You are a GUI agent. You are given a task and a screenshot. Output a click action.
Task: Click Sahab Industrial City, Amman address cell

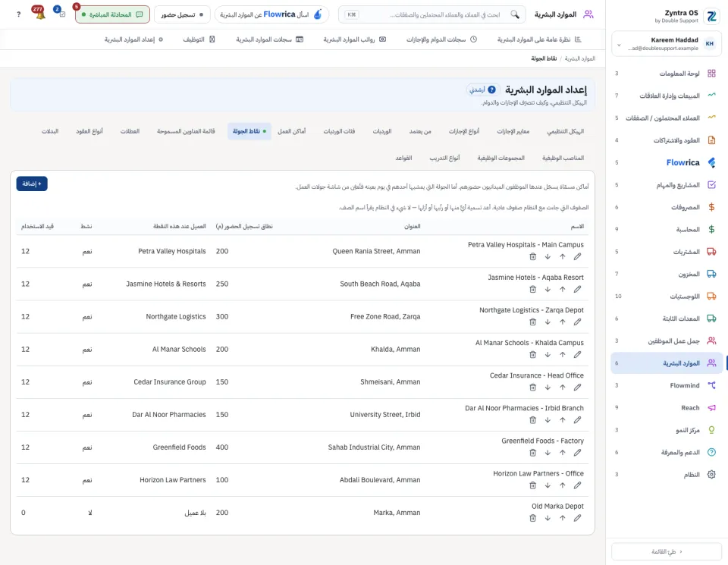(x=374, y=447)
